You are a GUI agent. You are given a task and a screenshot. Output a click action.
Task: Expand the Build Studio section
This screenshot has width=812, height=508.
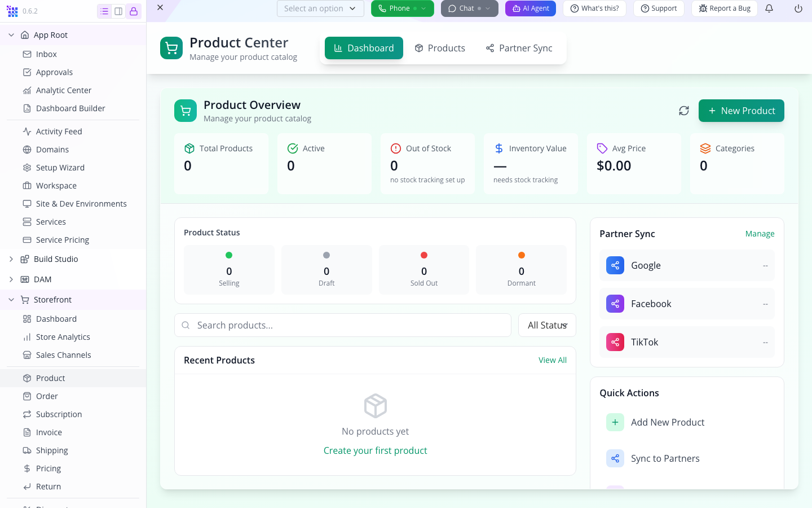[11, 259]
